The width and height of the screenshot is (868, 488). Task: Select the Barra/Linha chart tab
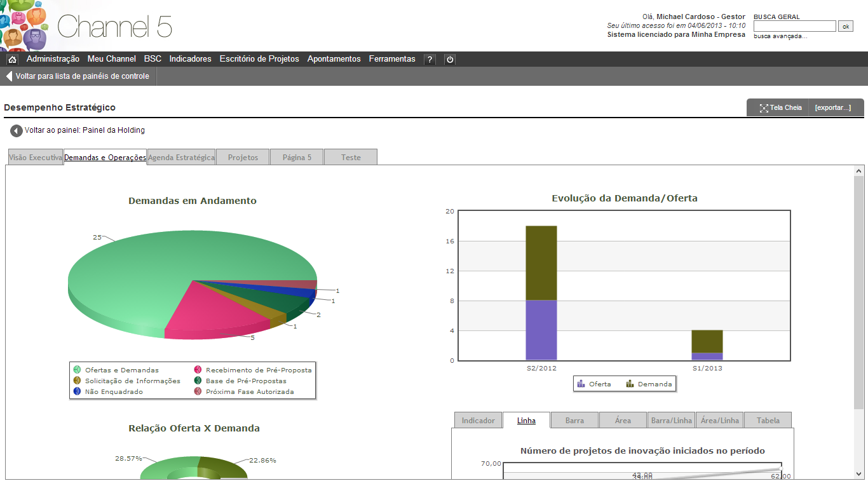[x=672, y=421]
